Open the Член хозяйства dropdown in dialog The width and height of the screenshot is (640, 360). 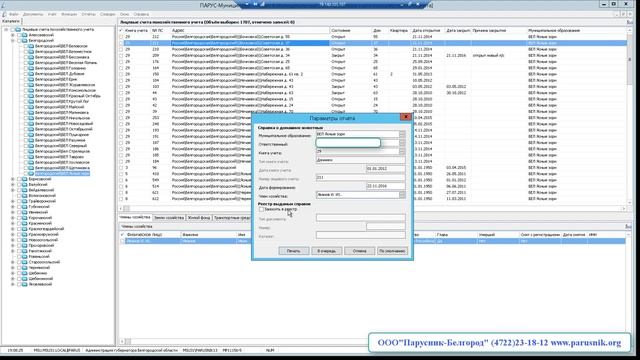[x=402, y=195]
